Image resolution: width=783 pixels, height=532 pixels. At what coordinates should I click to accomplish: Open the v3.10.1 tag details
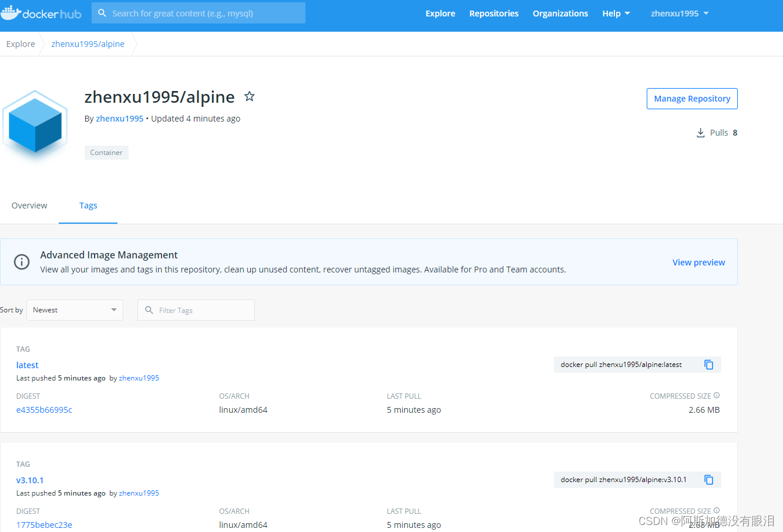30,480
